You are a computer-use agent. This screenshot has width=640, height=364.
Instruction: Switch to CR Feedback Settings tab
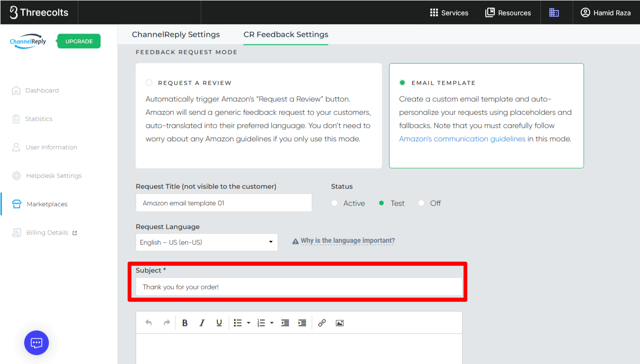point(286,35)
